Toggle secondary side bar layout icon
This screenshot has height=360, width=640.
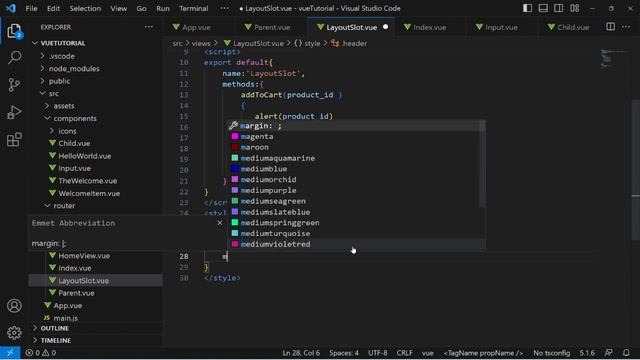(559, 8)
